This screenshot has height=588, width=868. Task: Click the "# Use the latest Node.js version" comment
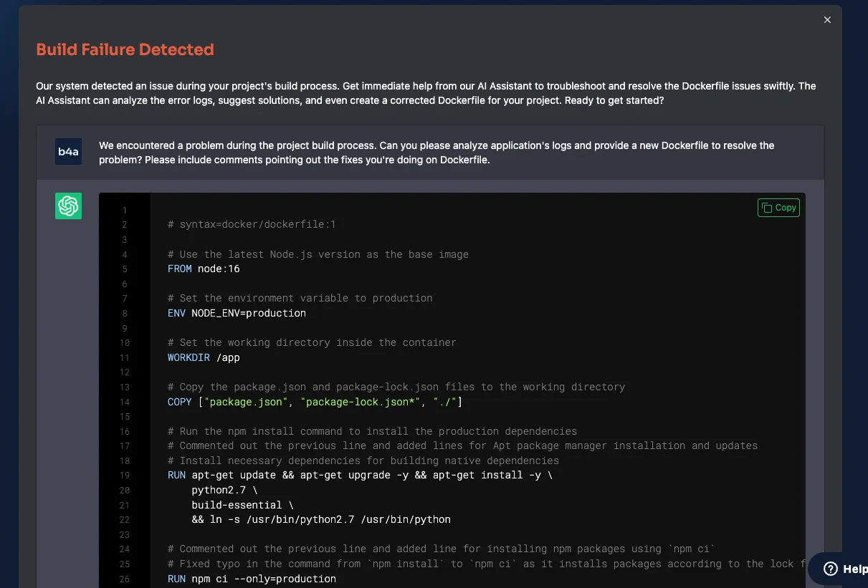pos(318,254)
